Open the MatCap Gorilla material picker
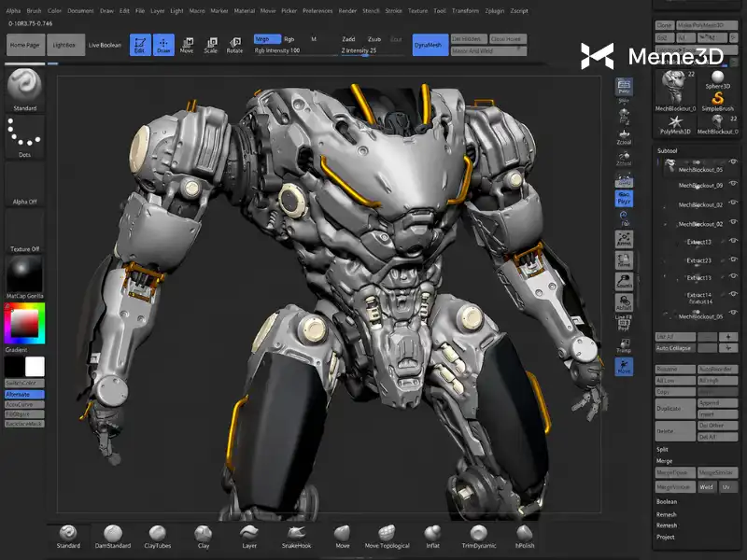 coord(25,277)
